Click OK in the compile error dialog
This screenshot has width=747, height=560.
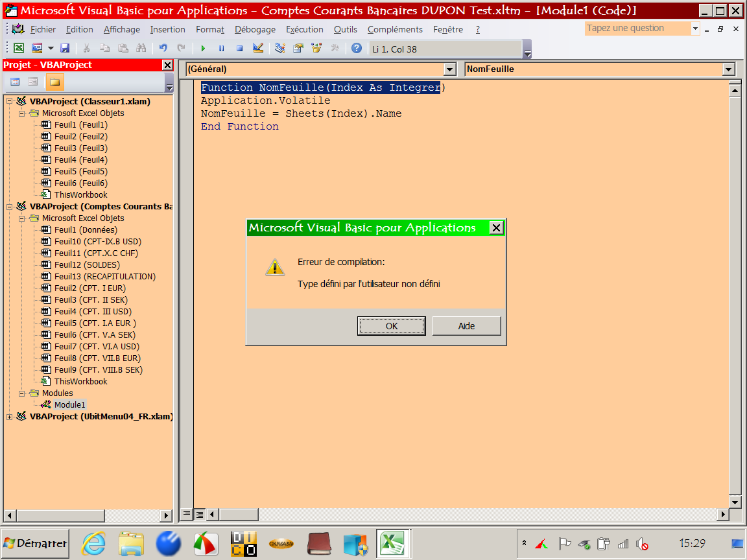(392, 326)
